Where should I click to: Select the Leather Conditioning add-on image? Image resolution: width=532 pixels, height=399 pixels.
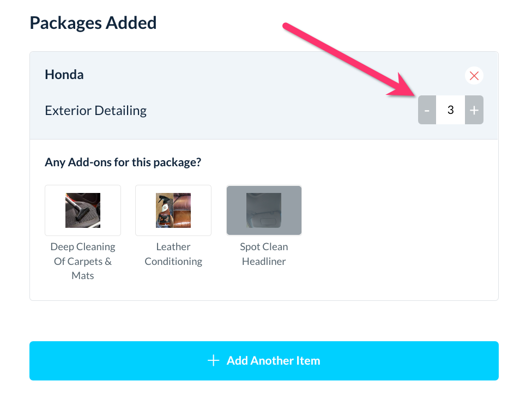point(173,210)
